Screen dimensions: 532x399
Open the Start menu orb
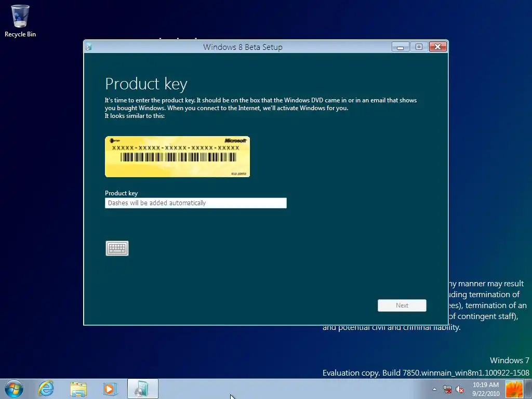(x=14, y=389)
